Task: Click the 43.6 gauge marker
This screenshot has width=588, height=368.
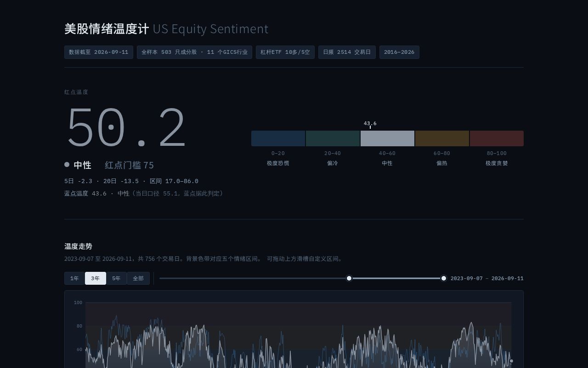Action: (x=370, y=125)
